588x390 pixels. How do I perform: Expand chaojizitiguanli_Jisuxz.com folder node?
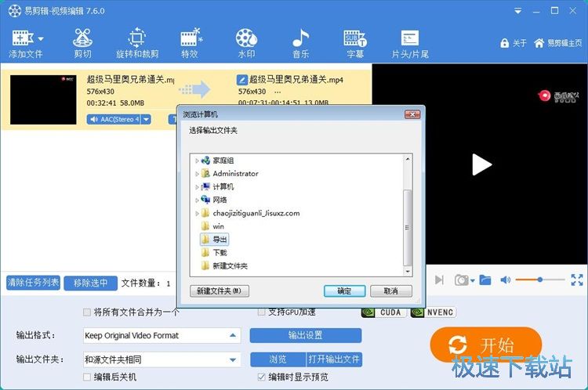coord(197,214)
